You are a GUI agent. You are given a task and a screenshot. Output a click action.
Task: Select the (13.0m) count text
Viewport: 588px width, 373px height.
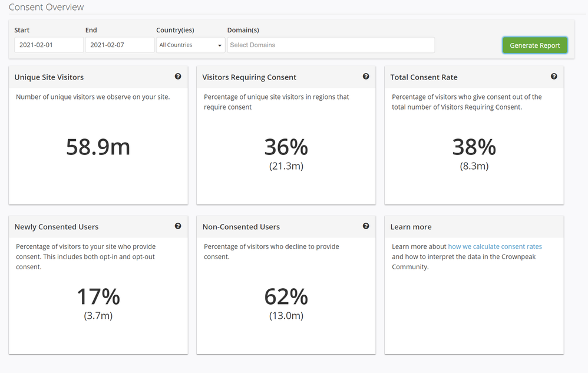286,316
